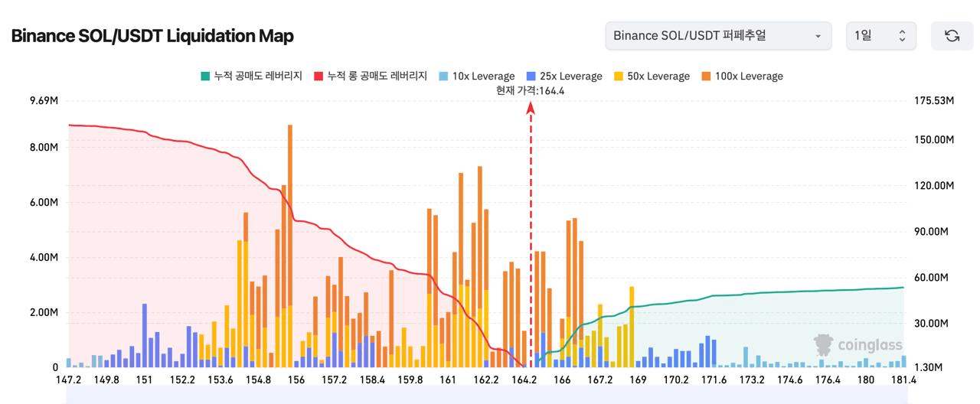Click the 1.30M right axis value

931,368
